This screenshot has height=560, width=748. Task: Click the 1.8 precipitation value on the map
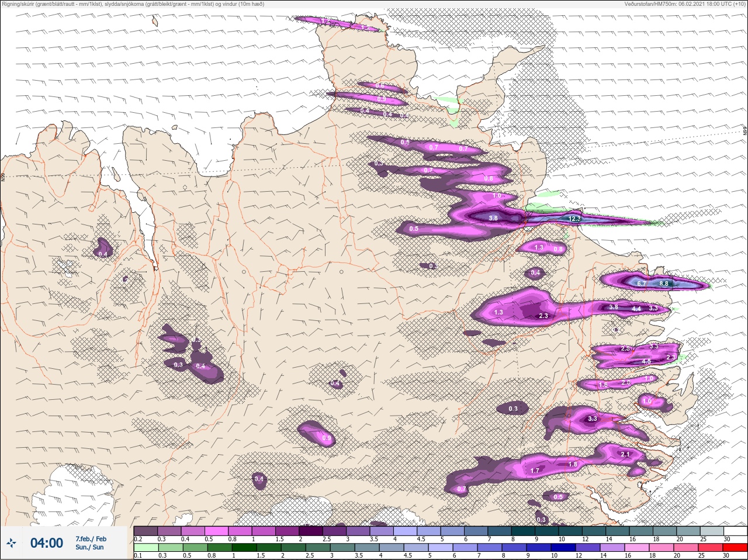[x=573, y=465]
